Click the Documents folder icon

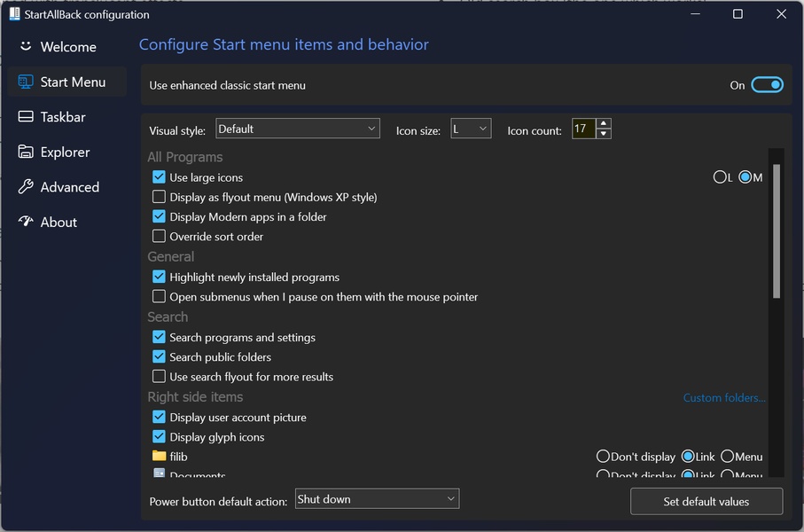[x=160, y=474]
